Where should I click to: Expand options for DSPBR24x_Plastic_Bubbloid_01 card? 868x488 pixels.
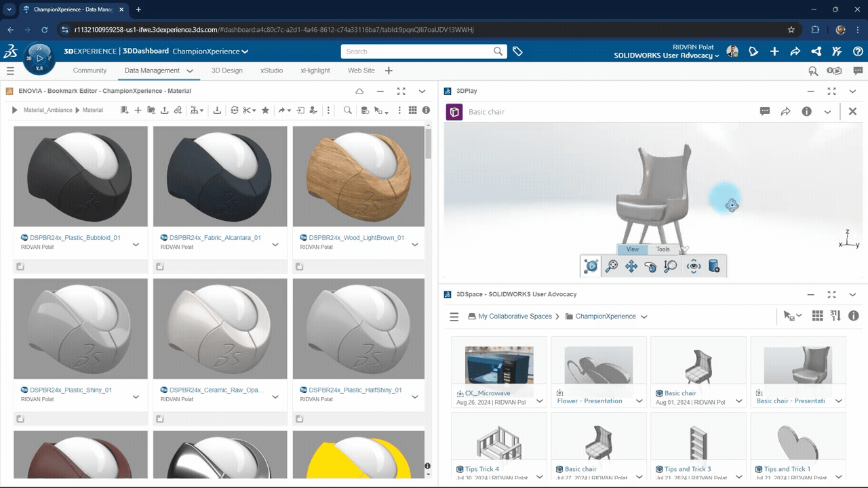coord(136,245)
